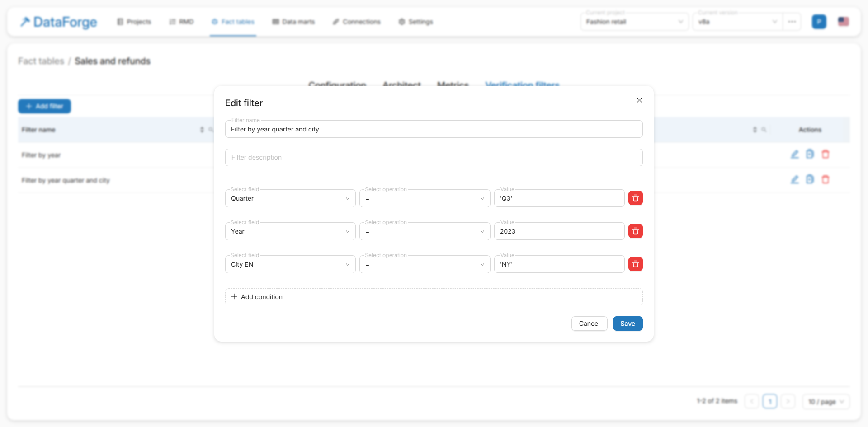Image resolution: width=868 pixels, height=427 pixels.
Task: Open the user profile avatar
Action: (x=819, y=22)
